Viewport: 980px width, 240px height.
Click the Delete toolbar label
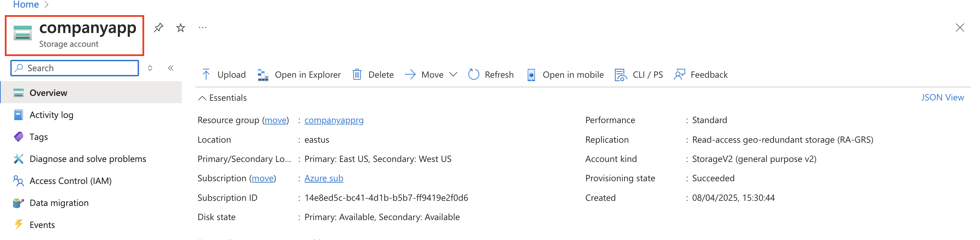[381, 75]
